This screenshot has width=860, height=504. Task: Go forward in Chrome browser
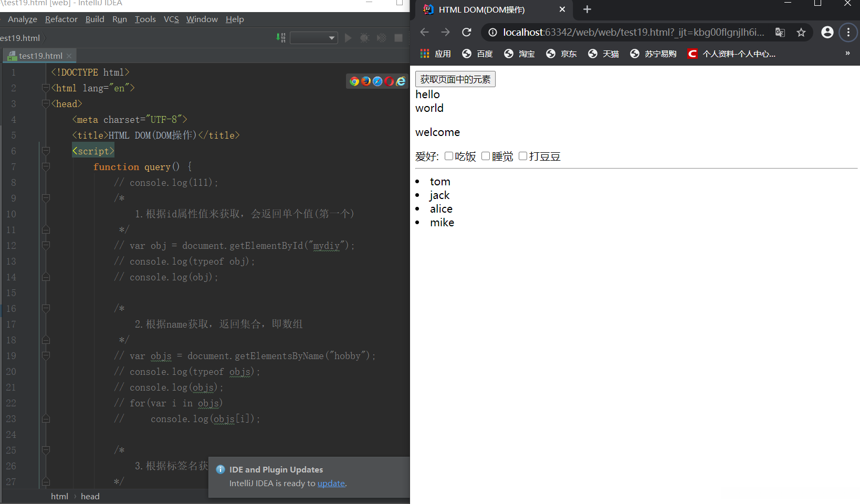pos(446,33)
